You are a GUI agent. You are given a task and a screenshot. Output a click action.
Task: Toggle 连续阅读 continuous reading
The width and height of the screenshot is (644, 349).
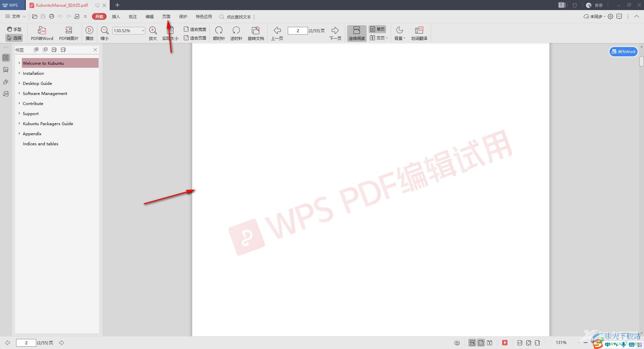(357, 34)
